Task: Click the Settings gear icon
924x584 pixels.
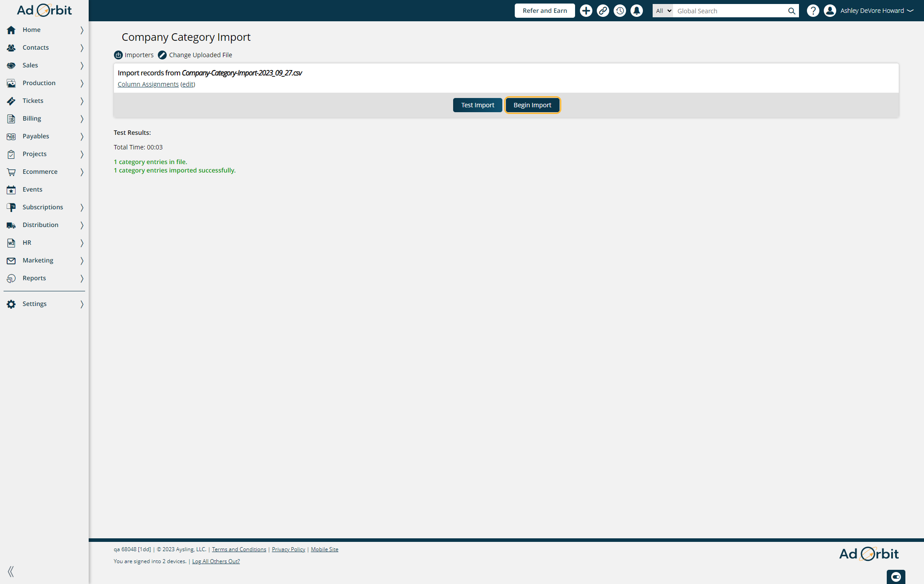Action: tap(11, 304)
